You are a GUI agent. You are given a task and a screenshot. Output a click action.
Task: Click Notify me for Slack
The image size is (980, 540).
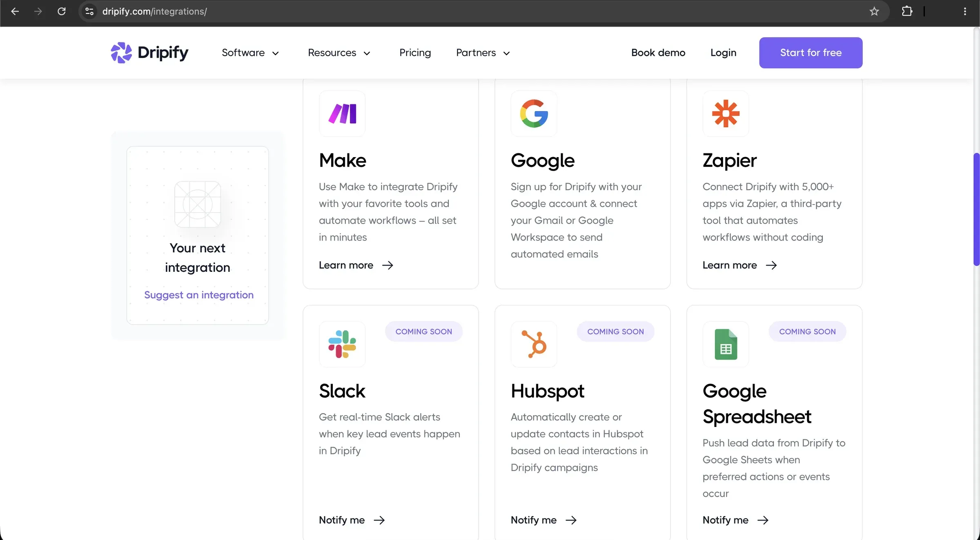tap(352, 520)
